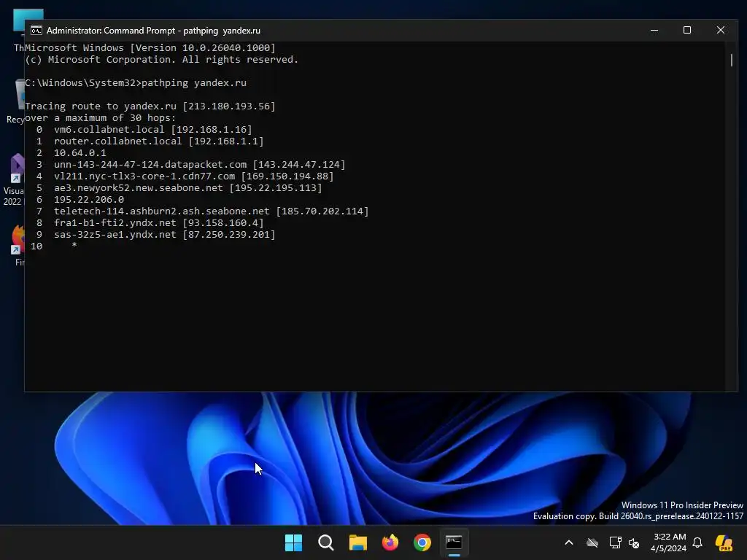The image size is (747, 560).
Task: Click the hop 10 asterisk line
Action: click(54, 246)
